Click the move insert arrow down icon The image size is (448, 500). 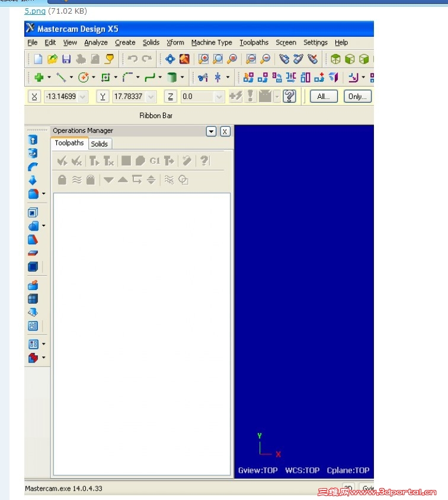click(x=108, y=180)
